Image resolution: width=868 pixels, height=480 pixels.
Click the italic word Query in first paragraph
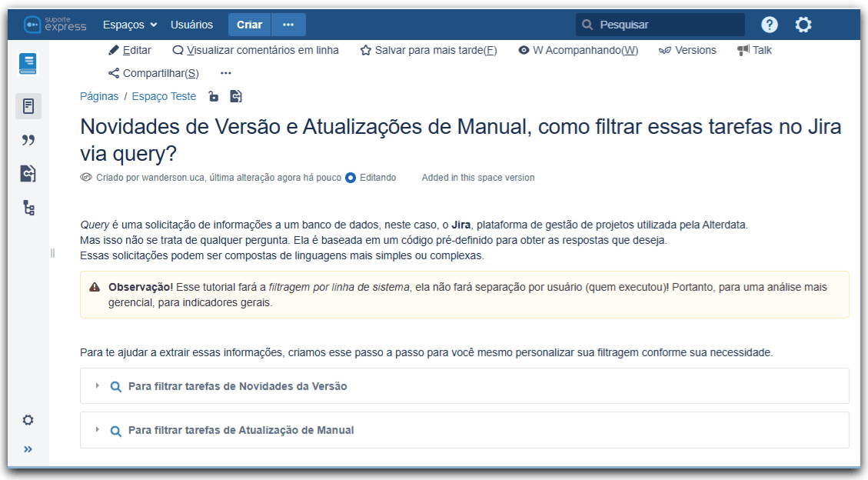click(x=95, y=225)
